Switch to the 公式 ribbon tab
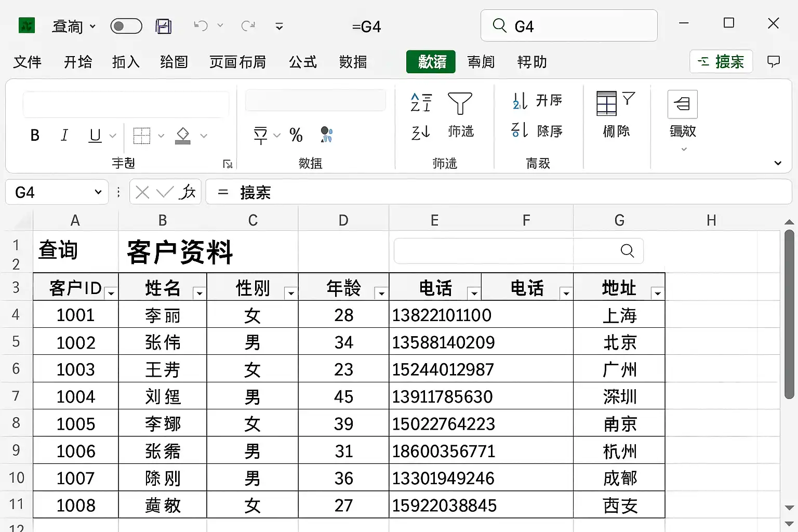 pyautogui.click(x=302, y=62)
